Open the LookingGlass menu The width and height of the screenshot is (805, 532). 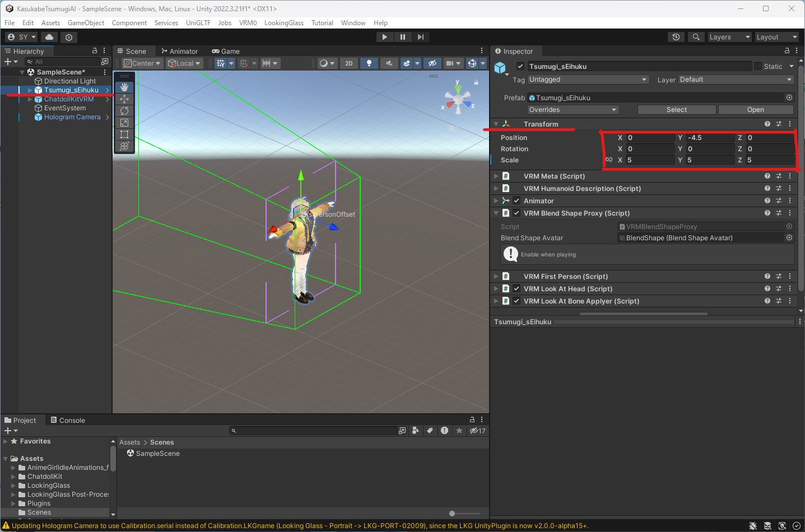284,23
